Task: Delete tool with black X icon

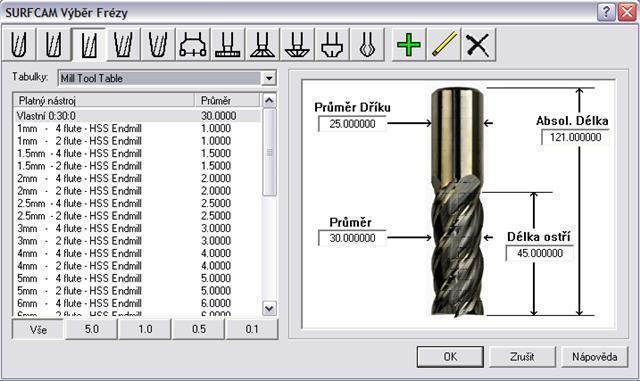Action: click(478, 45)
